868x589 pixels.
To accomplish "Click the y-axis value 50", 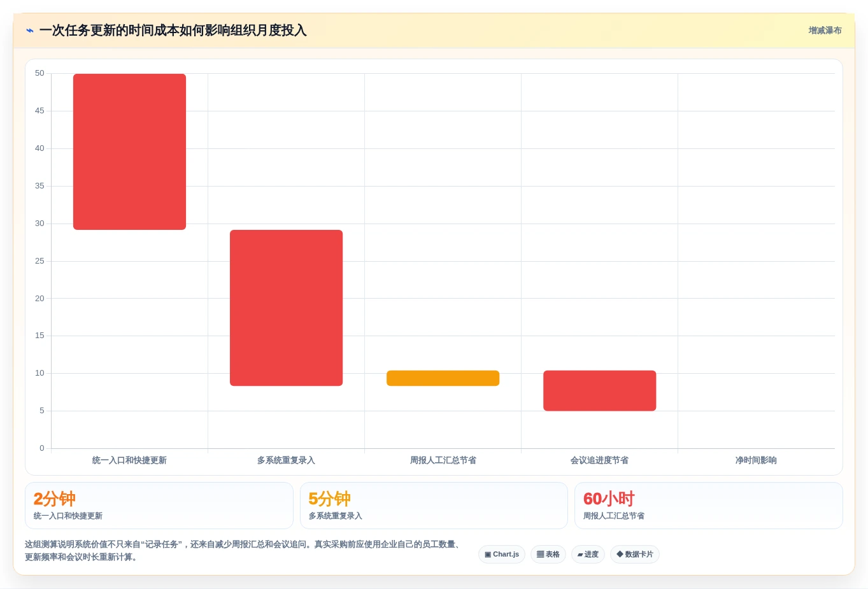I will click(x=39, y=73).
